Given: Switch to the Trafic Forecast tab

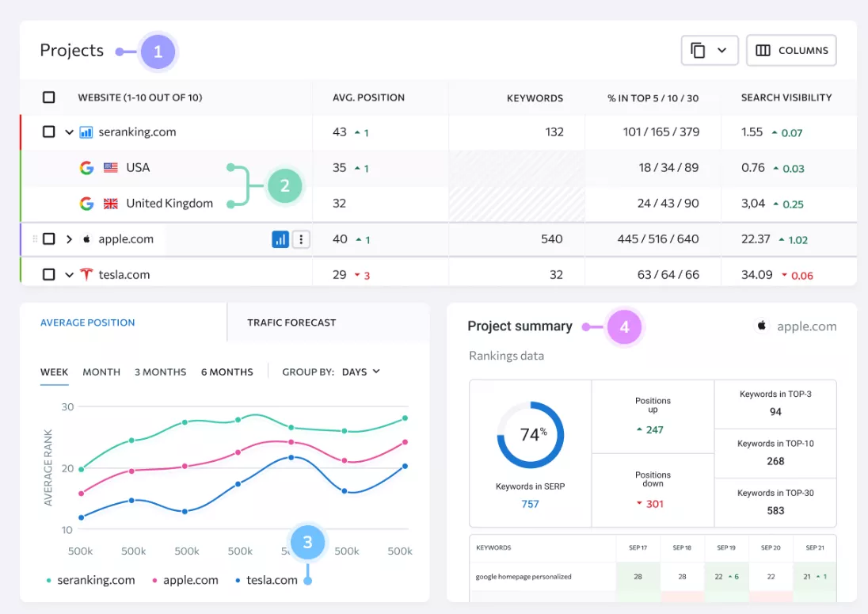Looking at the screenshot, I should pyautogui.click(x=291, y=322).
